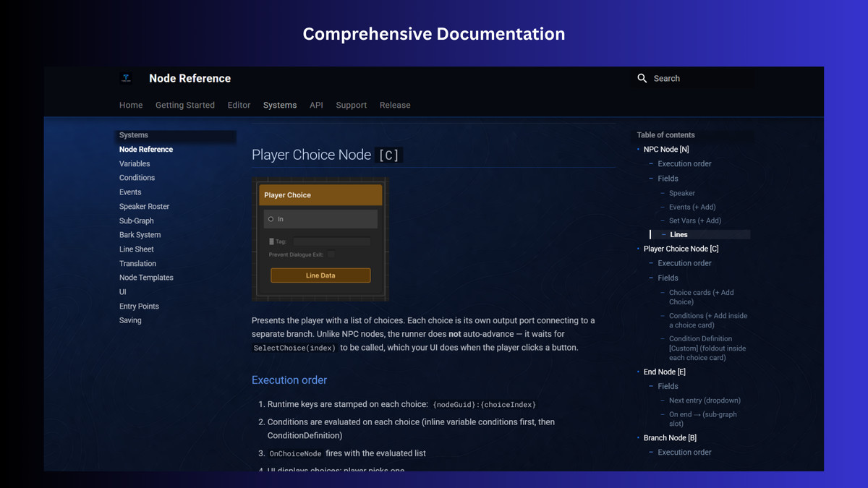Jump to NPC Node [N] in contents
This screenshot has height=488, width=868.
[666, 150]
